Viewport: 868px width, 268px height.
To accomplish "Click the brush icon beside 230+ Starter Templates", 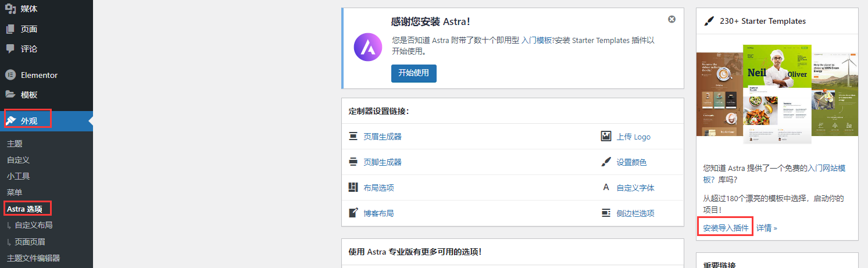I will coord(709,21).
